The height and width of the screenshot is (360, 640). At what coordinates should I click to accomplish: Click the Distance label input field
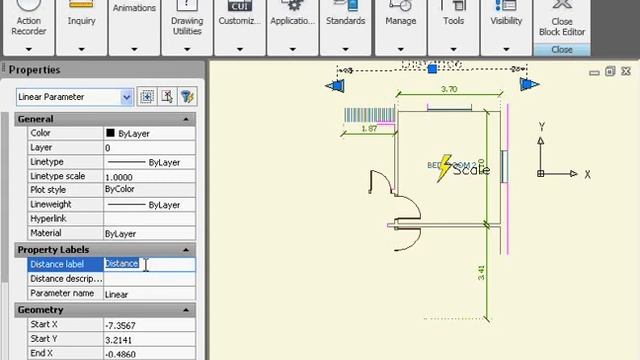pyautogui.click(x=149, y=264)
